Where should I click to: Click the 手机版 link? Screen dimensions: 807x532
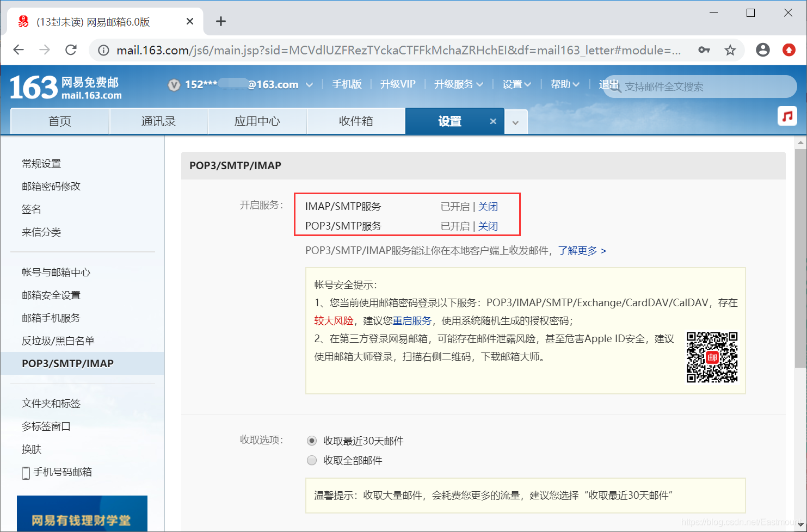click(347, 84)
